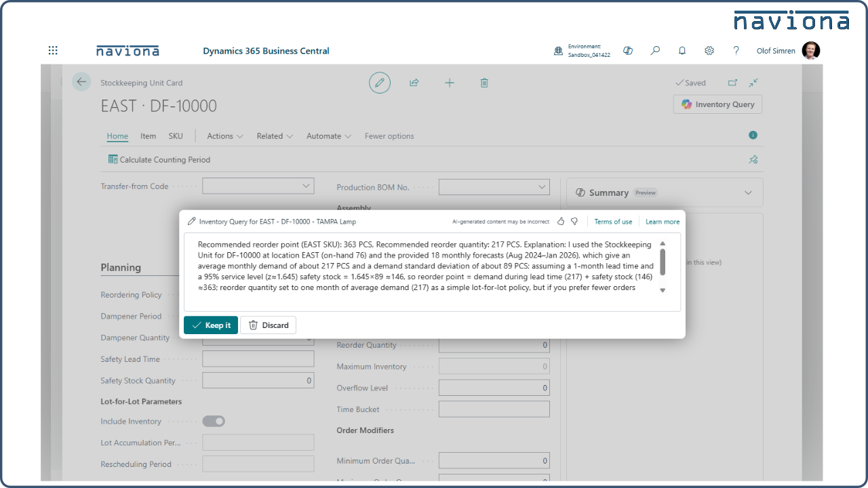Open the Copilot icon in top bar
The image size is (868, 488).
tap(628, 51)
